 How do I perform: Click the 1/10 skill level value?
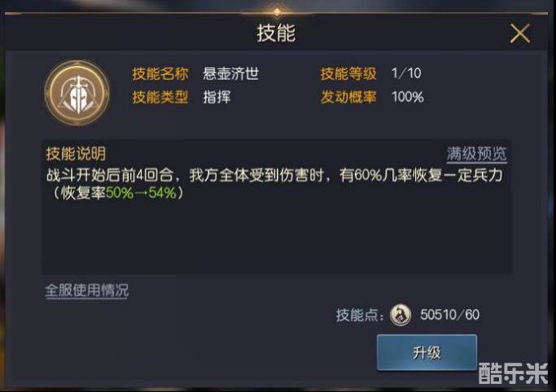click(405, 74)
